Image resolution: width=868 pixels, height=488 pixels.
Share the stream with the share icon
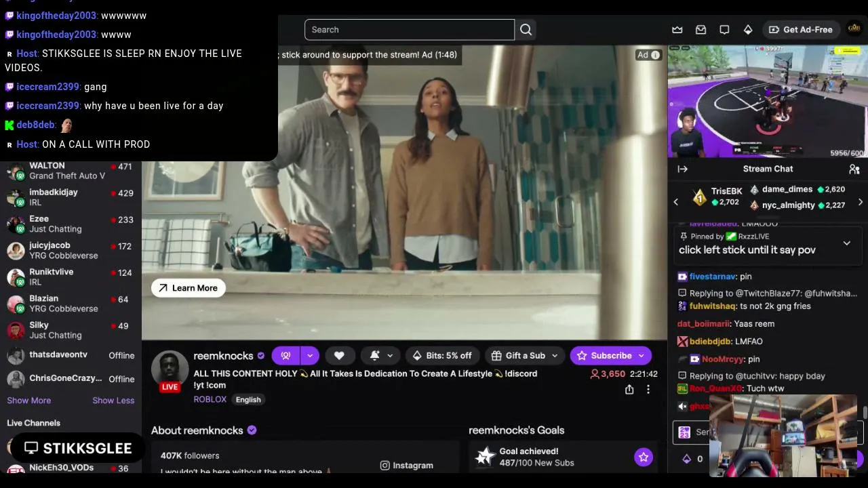pos(629,390)
